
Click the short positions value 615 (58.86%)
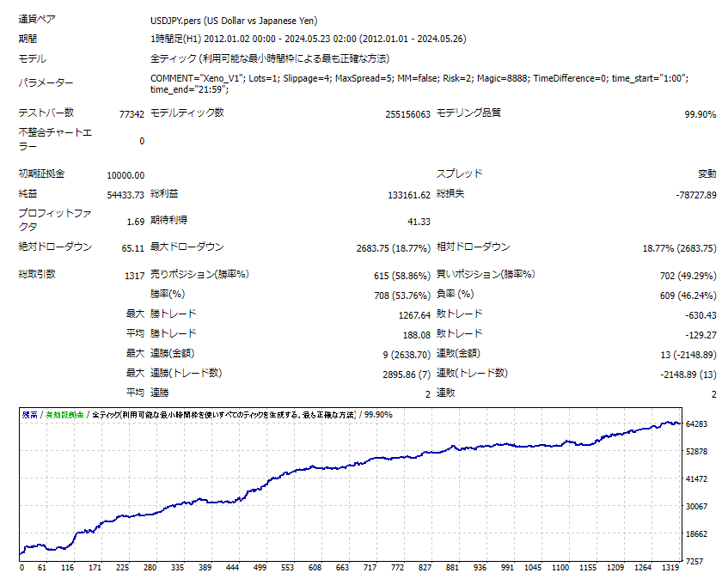(402, 276)
